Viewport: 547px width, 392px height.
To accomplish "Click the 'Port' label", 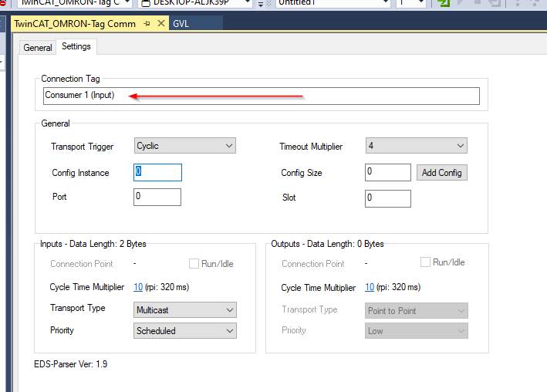I will tap(59, 197).
